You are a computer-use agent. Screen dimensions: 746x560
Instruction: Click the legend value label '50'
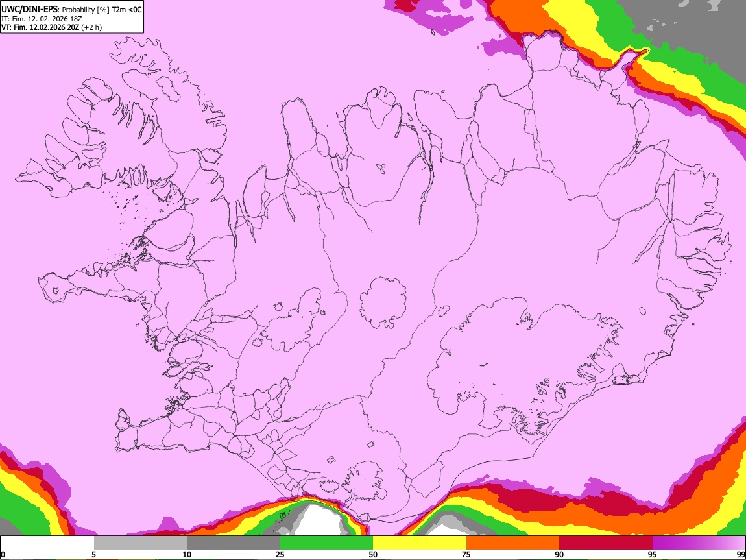(373, 554)
